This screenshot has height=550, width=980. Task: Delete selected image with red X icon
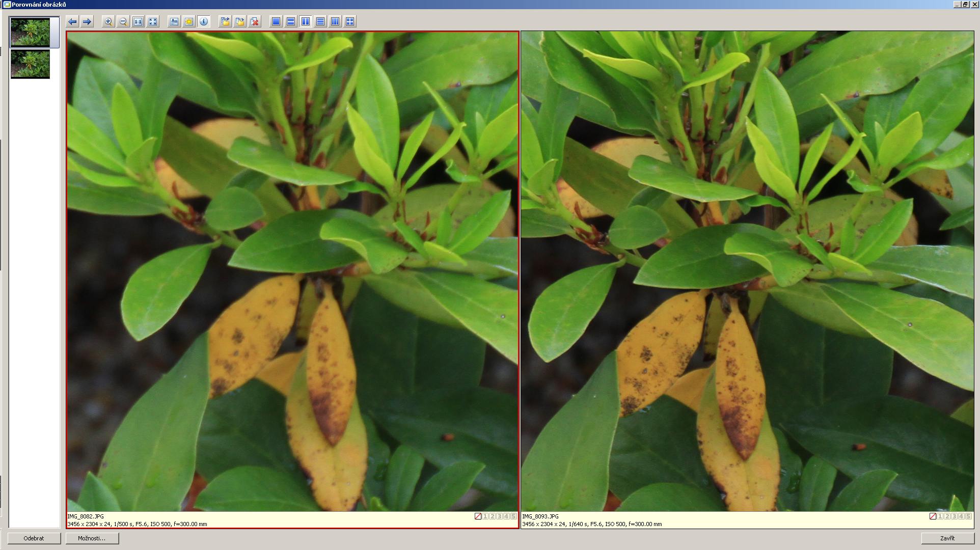pyautogui.click(x=255, y=21)
